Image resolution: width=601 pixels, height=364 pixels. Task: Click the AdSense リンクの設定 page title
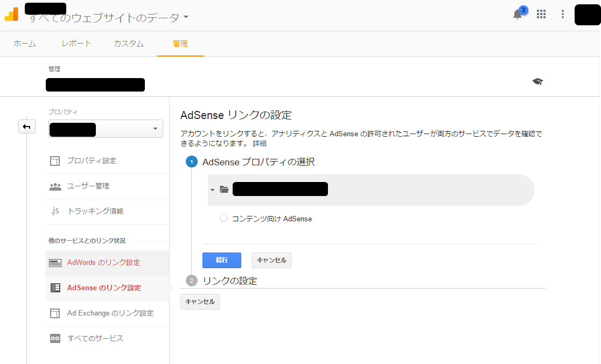tap(236, 115)
